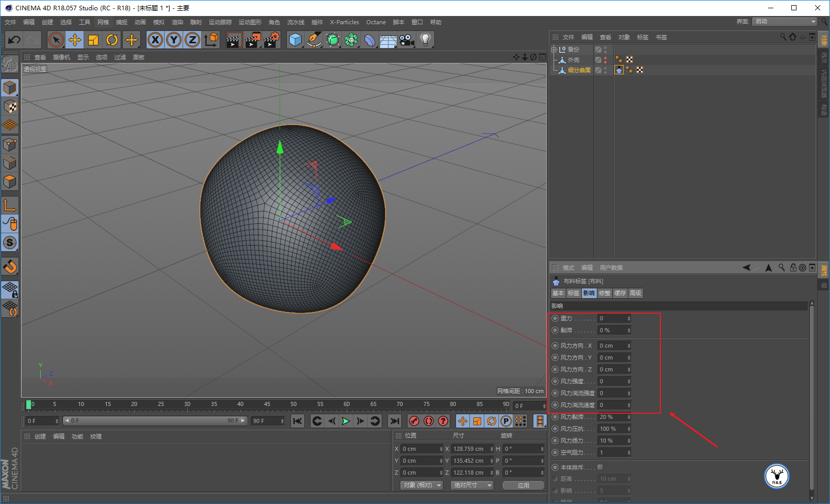Render the current view clapperboard icon
This screenshot has width=830, height=504.
point(234,40)
